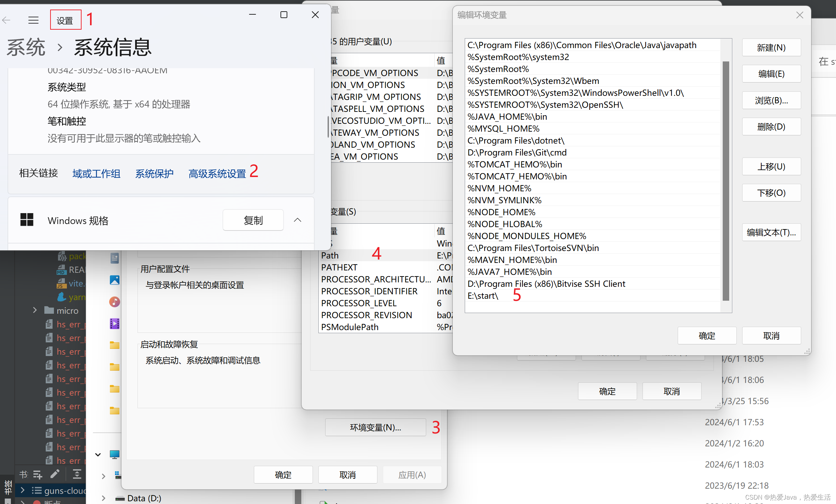
Task: Select the PROCESSOR_IDENTIFIER variable row
Action: click(x=386, y=291)
